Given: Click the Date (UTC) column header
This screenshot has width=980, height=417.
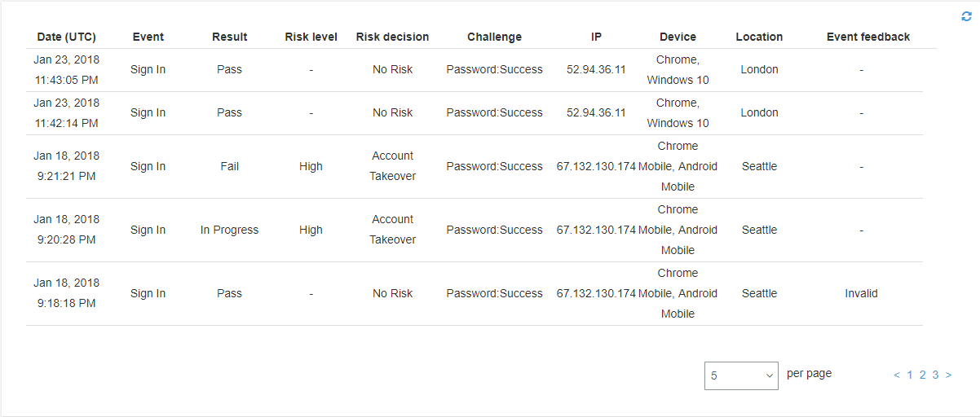Looking at the screenshot, I should pyautogui.click(x=66, y=37).
